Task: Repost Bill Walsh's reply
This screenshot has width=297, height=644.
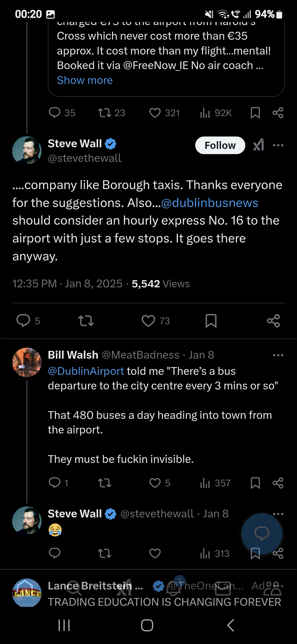Action: tap(105, 483)
